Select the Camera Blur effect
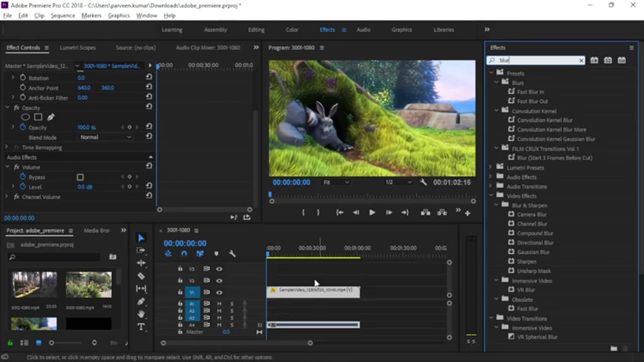The height and width of the screenshot is (362, 644). click(x=532, y=215)
